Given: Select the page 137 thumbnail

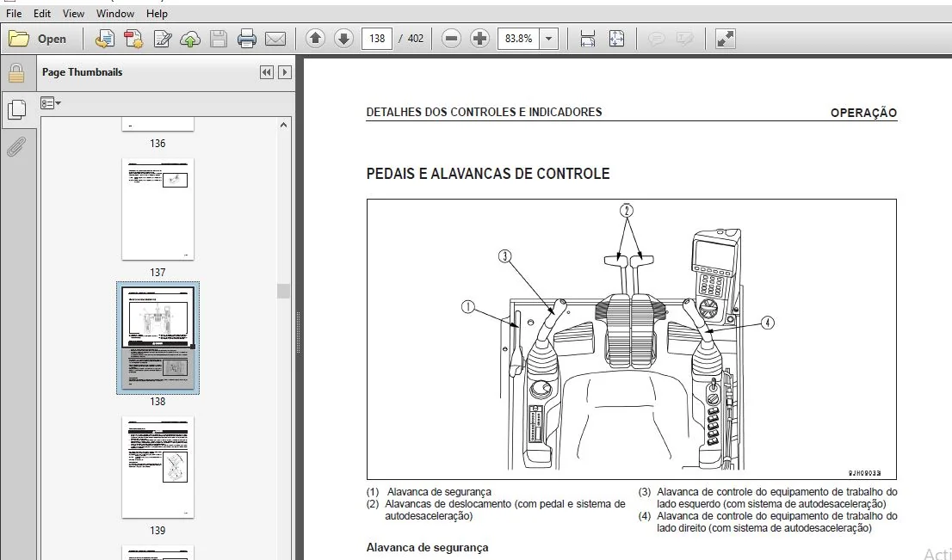Looking at the screenshot, I should pyautogui.click(x=158, y=209).
